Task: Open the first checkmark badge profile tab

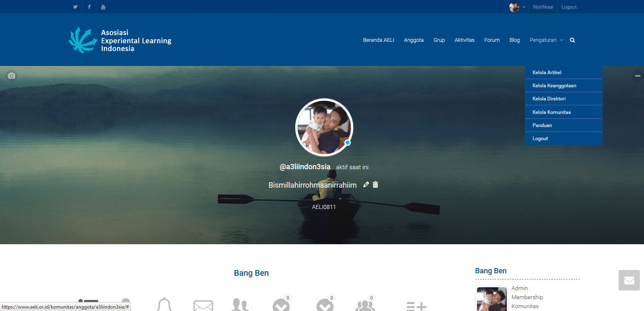Action: point(281,305)
